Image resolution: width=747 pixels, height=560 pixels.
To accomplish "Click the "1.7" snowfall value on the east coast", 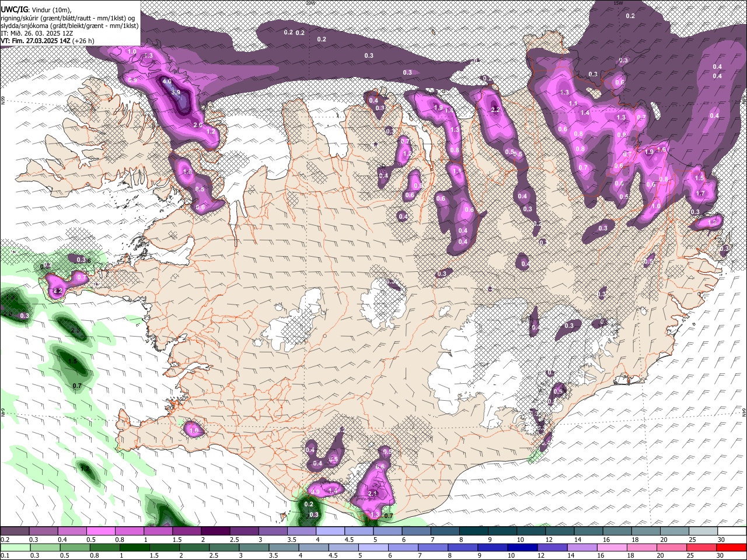I will 700,194.
